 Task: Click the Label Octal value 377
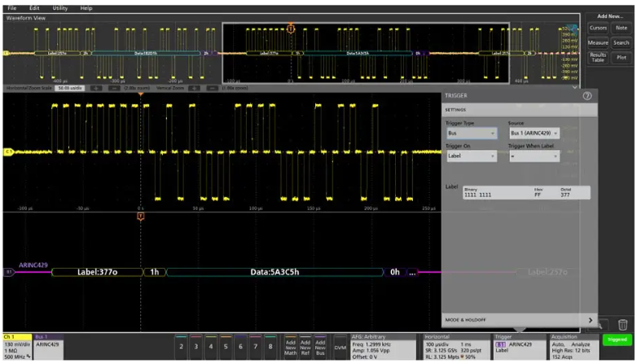click(x=565, y=195)
